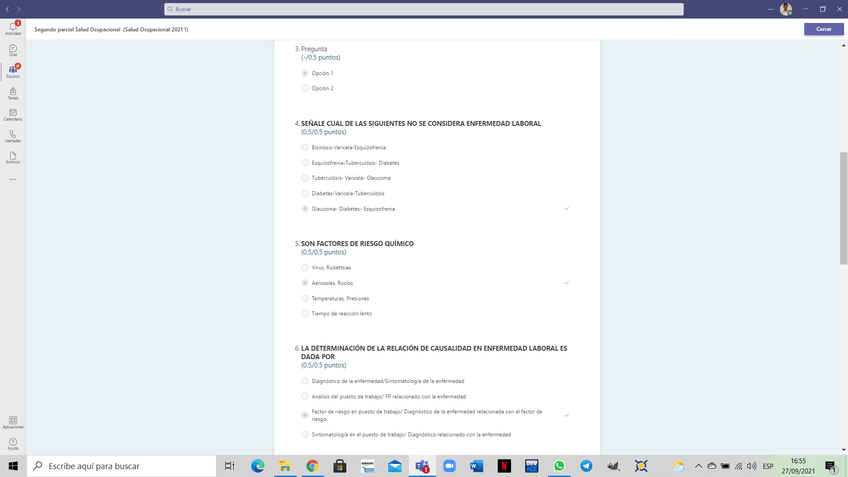Open the settings ellipsis menu in title bar
Screen dimensions: 848x477
[x=770, y=9]
